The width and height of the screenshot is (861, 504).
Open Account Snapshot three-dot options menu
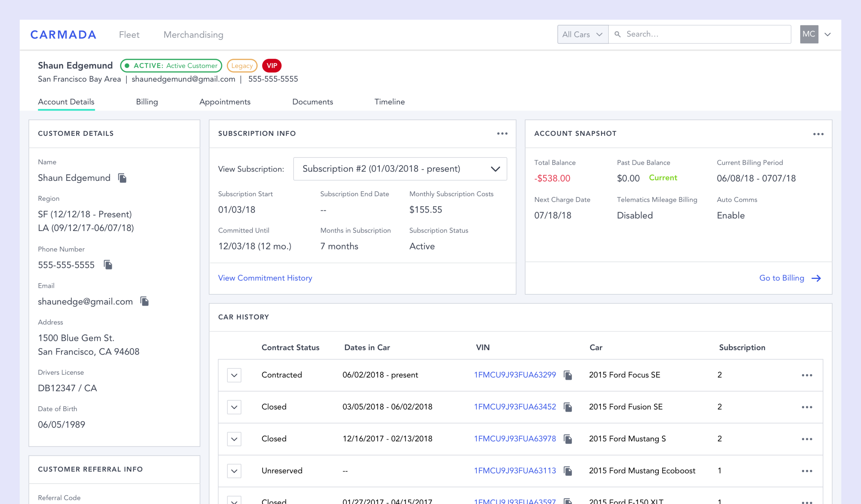tap(818, 134)
